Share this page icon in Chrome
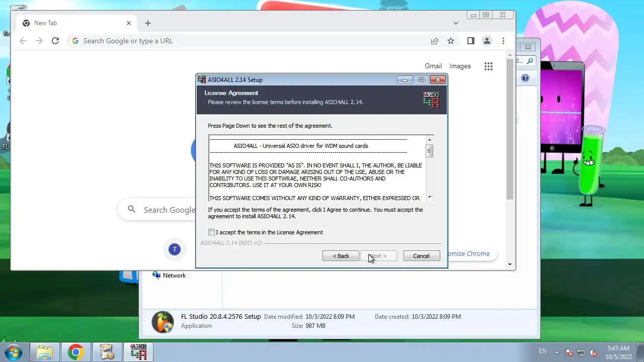Image resolution: width=644 pixels, height=362 pixels. (x=435, y=41)
